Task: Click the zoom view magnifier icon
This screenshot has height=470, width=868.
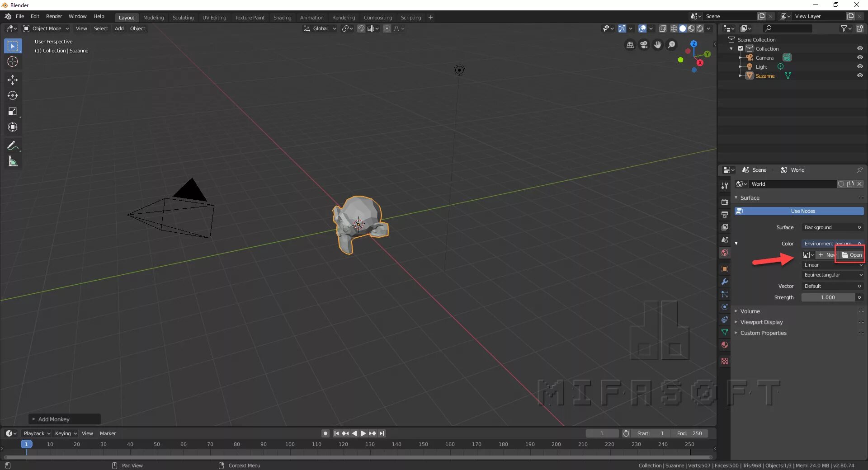Action: coord(672,45)
